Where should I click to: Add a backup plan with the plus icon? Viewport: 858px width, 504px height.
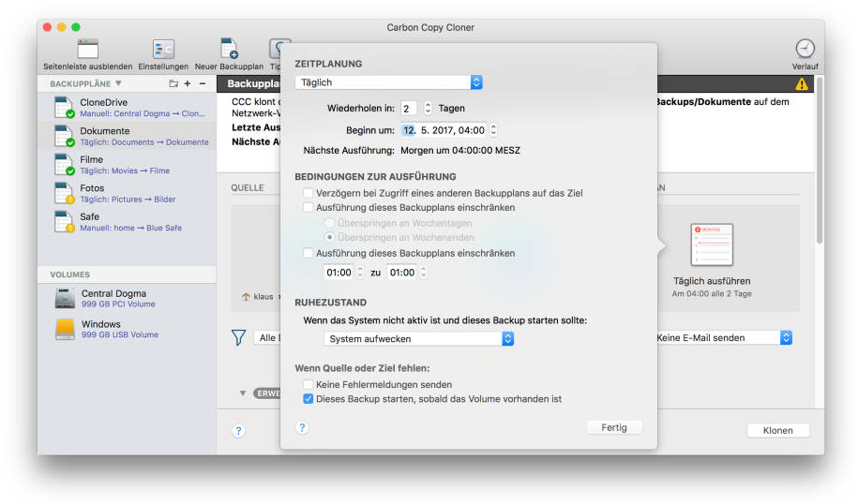pyautogui.click(x=188, y=83)
